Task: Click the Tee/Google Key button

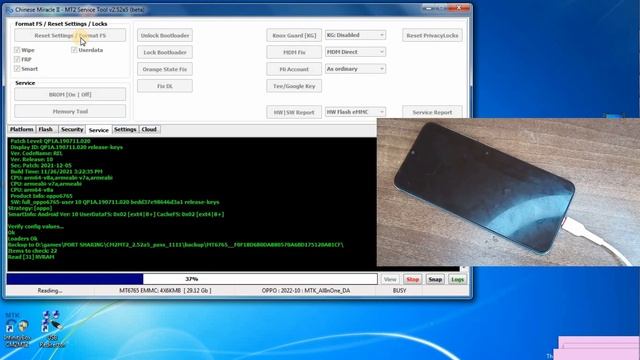Action: tap(294, 86)
